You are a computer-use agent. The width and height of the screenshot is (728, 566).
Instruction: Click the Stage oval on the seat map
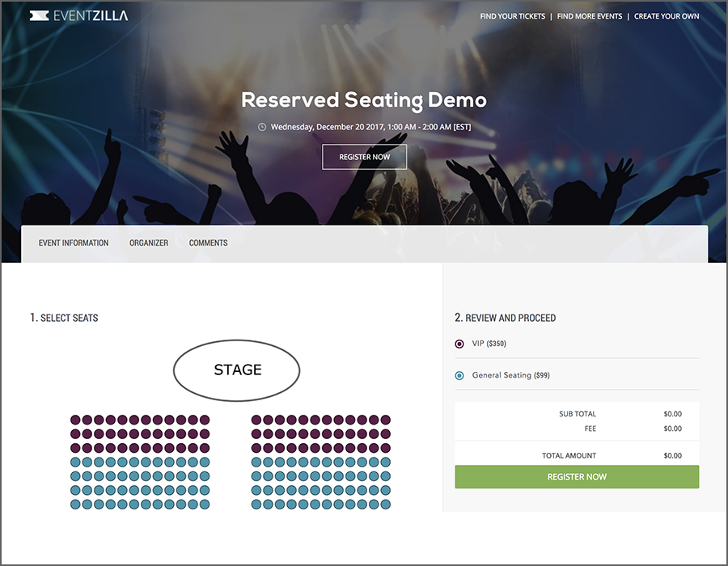tap(237, 370)
